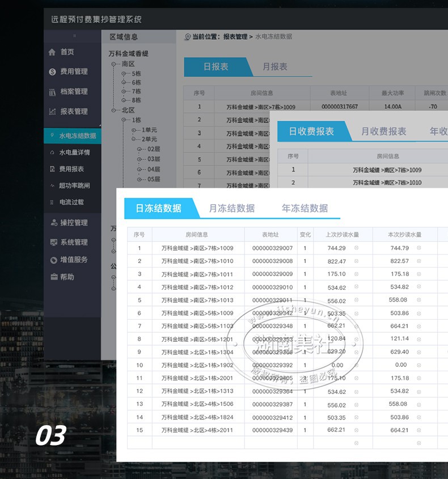Select 8栋 in the area tree
The height and width of the screenshot is (479, 448).
click(x=136, y=100)
